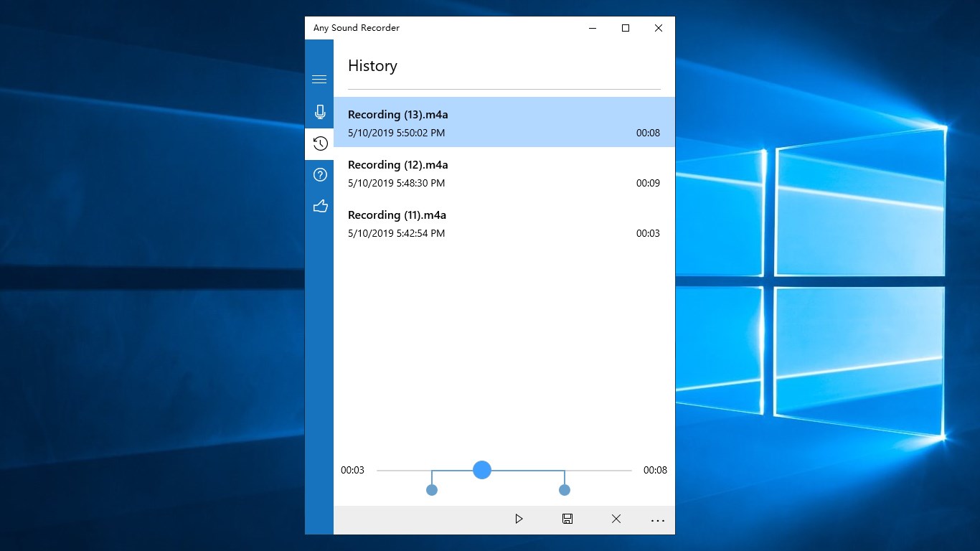Image resolution: width=980 pixels, height=551 pixels.
Task: Click the 00:09 duration of Recording (12)
Action: pos(648,183)
